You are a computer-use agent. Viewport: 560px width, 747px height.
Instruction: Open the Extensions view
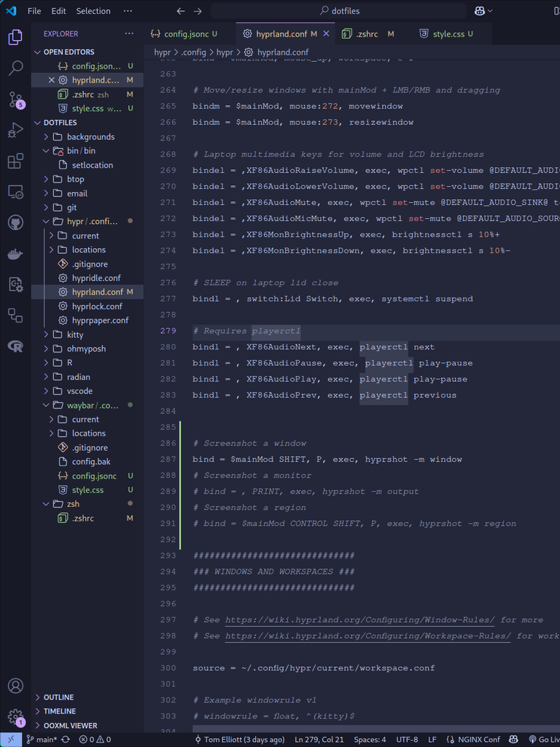pyautogui.click(x=15, y=161)
